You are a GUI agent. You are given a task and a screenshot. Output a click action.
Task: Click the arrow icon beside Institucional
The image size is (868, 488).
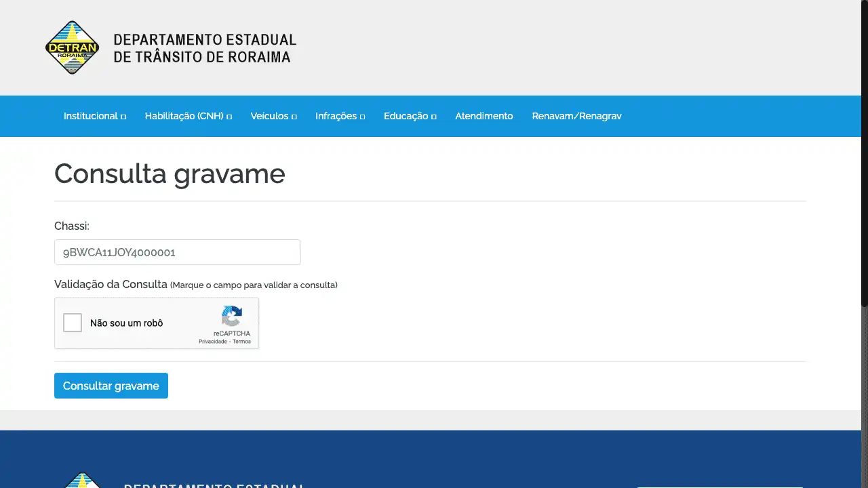123,117
